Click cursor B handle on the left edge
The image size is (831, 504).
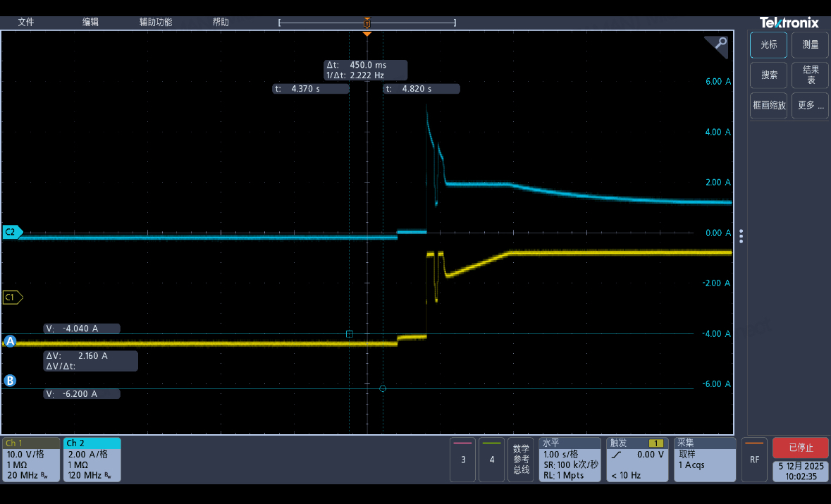[x=10, y=381]
